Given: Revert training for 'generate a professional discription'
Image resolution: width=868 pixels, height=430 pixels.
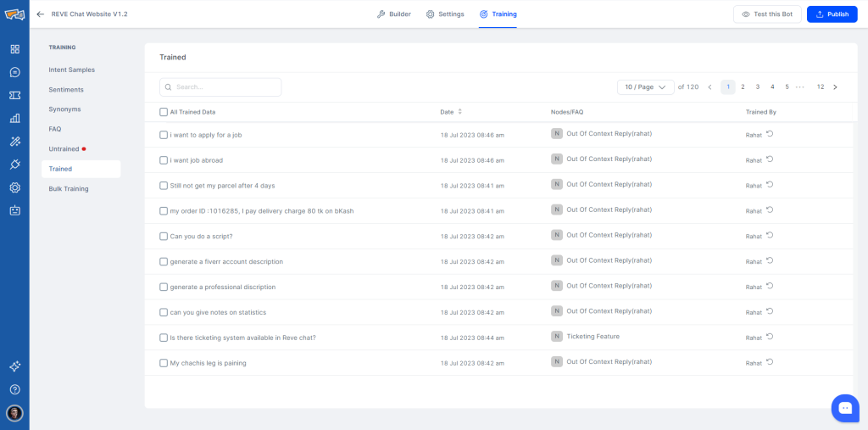Looking at the screenshot, I should 770,286.
